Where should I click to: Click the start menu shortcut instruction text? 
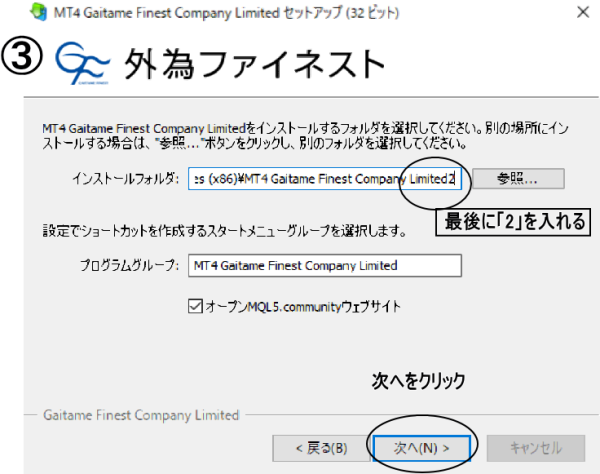click(224, 232)
